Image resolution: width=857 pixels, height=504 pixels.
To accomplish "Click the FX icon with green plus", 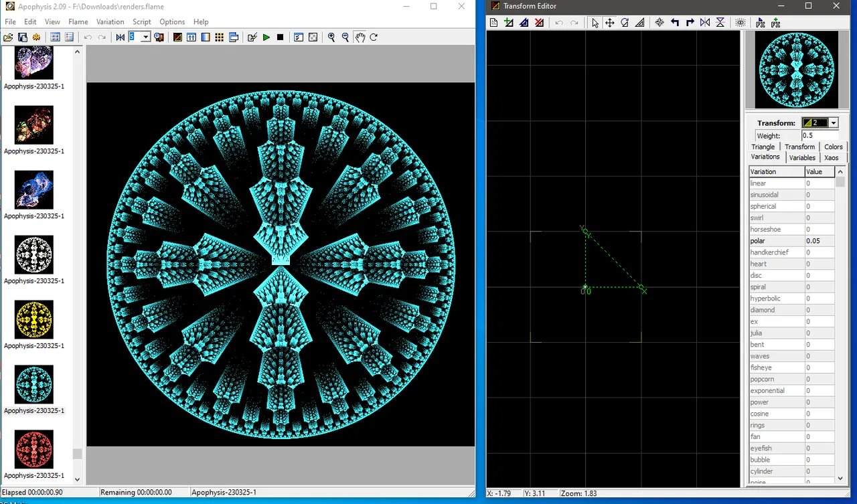I will 775,23.
